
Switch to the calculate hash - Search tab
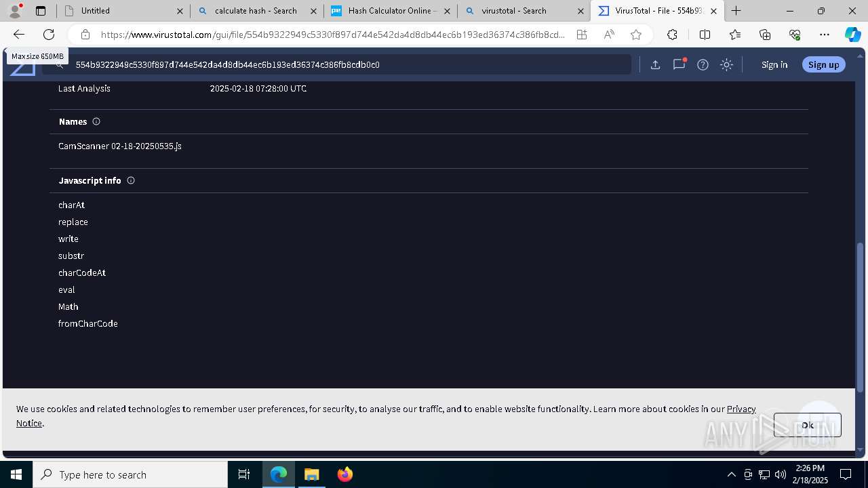(256, 11)
